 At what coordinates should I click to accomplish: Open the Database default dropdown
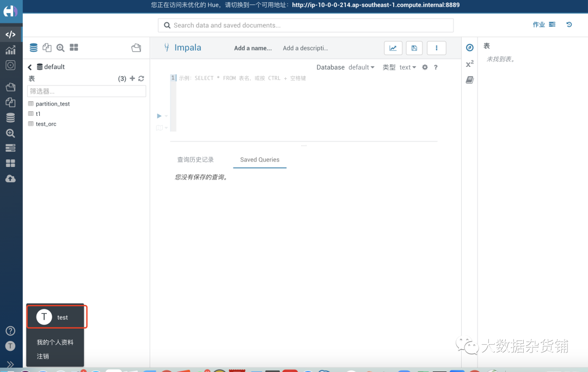point(361,67)
